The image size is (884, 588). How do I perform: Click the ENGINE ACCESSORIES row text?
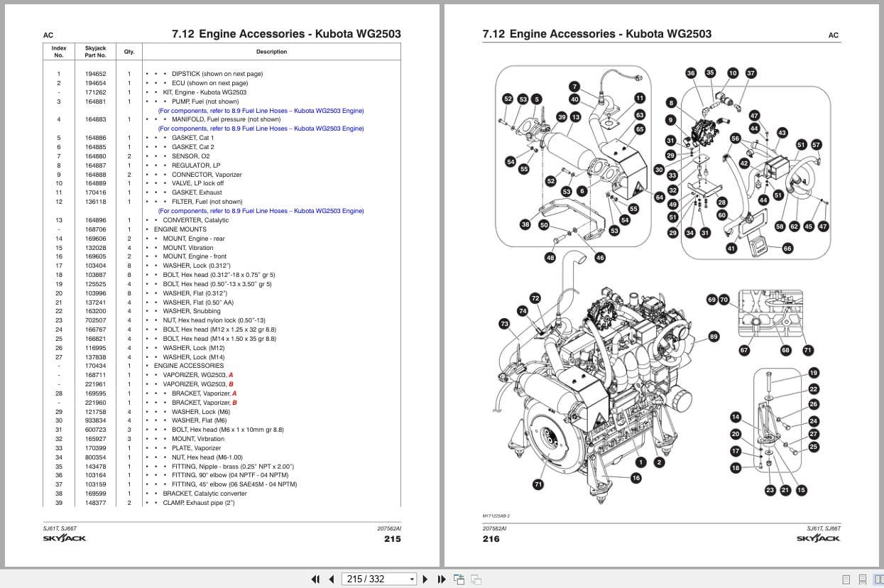189,366
